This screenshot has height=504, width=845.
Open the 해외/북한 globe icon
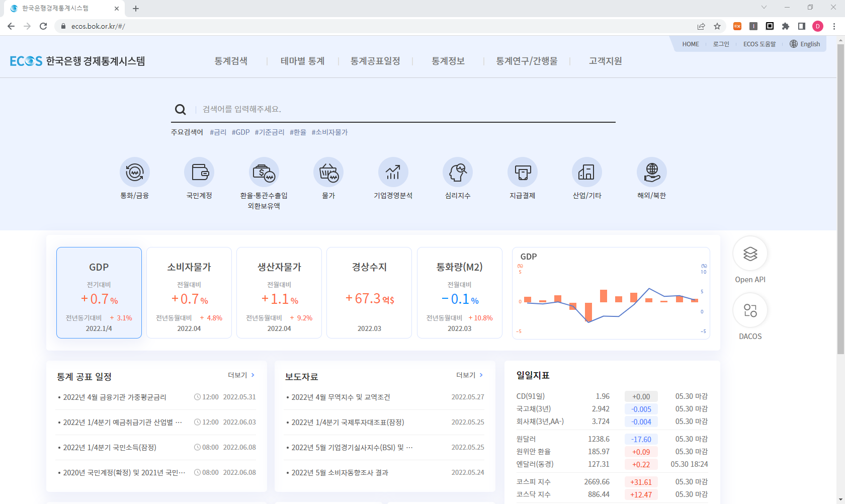coord(652,173)
